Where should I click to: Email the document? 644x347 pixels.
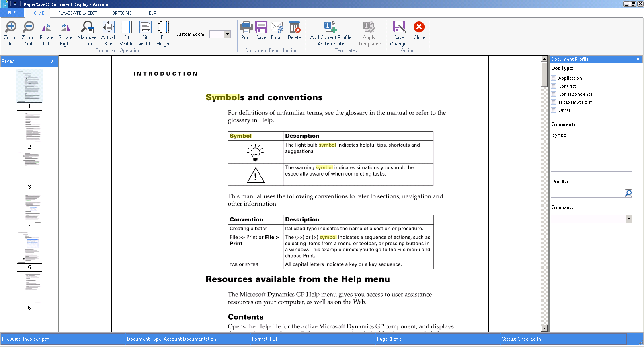277,31
